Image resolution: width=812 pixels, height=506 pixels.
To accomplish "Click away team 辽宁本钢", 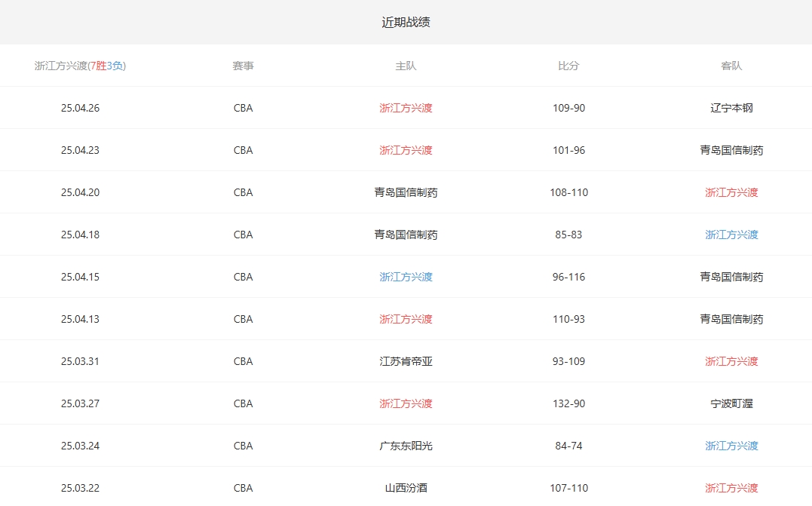I will click(x=731, y=108).
